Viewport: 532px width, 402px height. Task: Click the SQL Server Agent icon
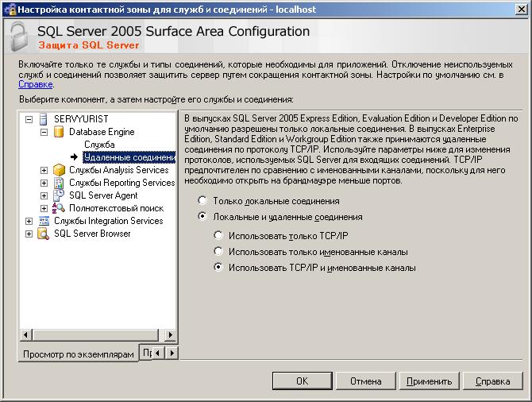point(59,195)
